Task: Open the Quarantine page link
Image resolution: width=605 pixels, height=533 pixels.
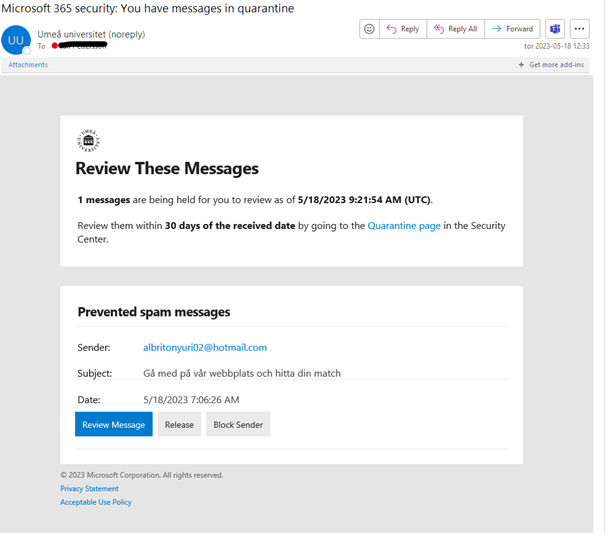Action: click(x=404, y=226)
